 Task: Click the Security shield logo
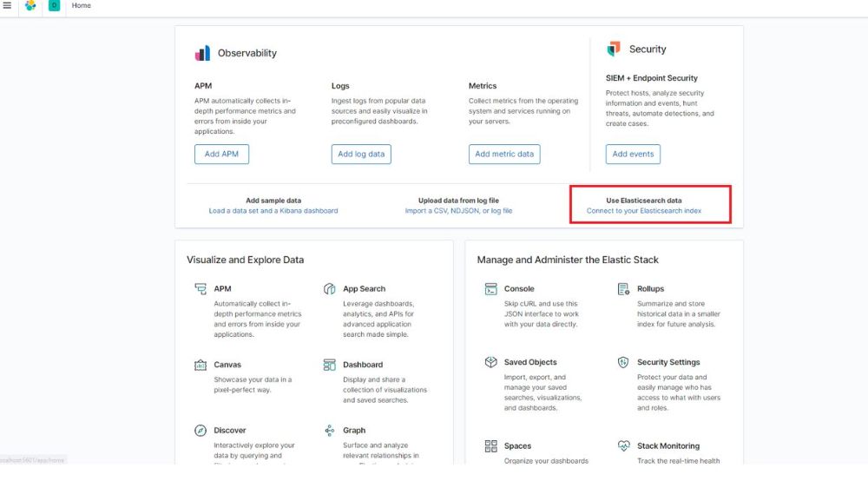pyautogui.click(x=614, y=49)
